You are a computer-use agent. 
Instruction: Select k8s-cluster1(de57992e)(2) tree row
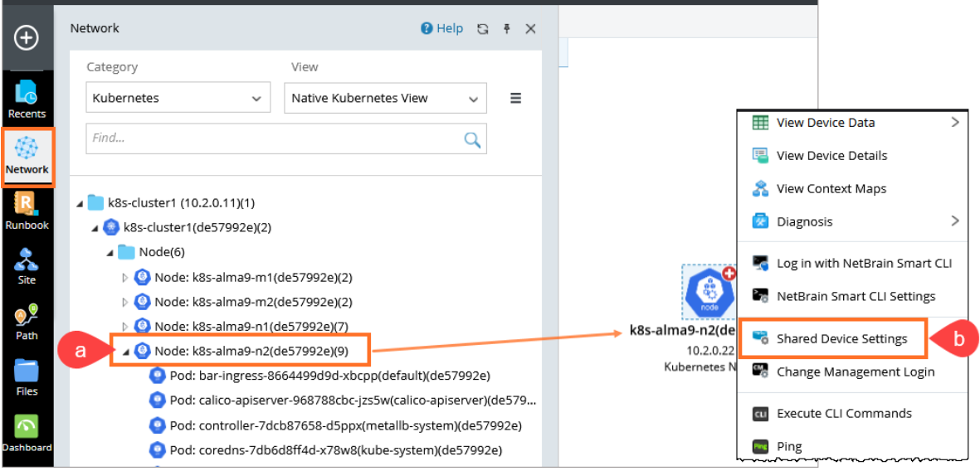187,227
